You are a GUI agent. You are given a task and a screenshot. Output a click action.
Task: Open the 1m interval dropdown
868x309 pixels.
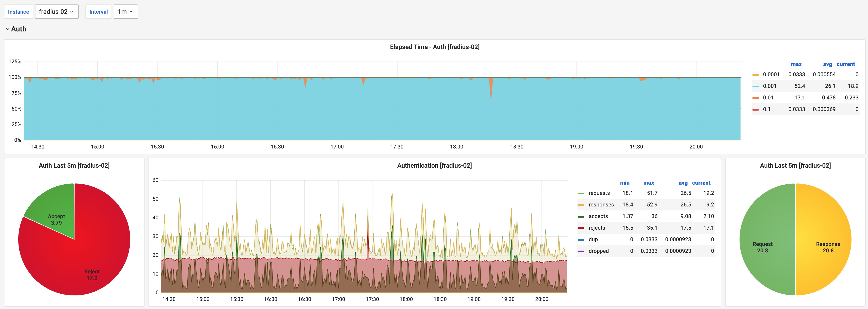click(125, 12)
